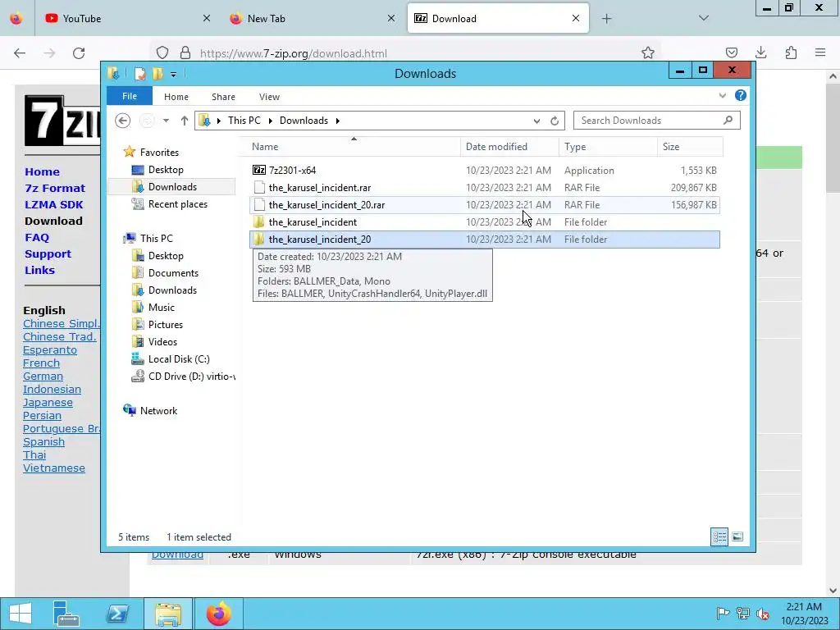The image size is (840, 630).
Task: Open the list all tabs chevron in Firefox
Action: coord(704,18)
